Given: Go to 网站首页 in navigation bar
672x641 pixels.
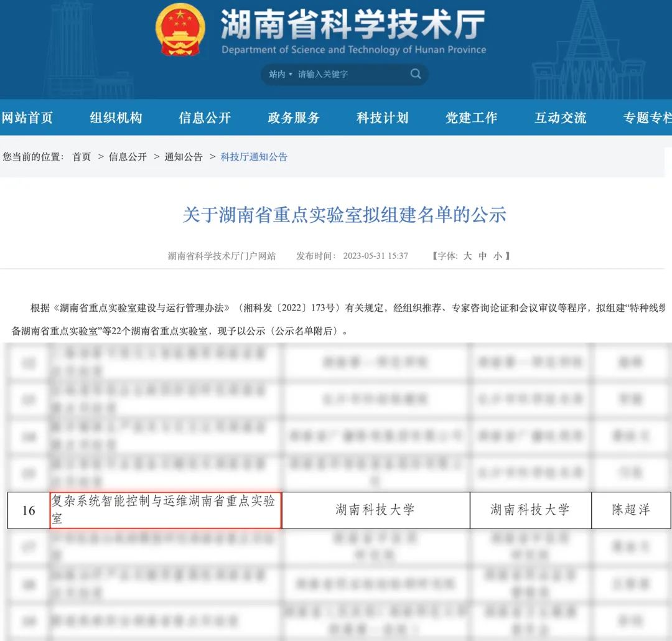Looking at the screenshot, I should click(27, 118).
